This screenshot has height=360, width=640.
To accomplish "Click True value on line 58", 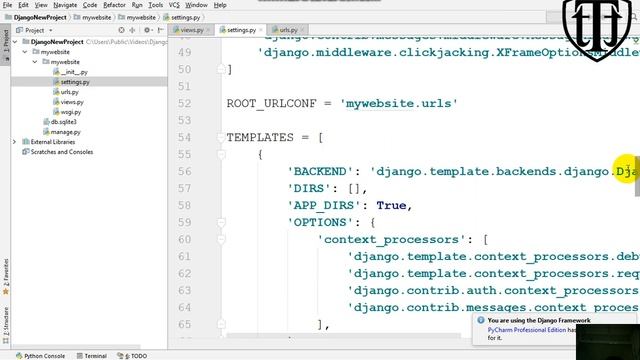I will point(391,206).
